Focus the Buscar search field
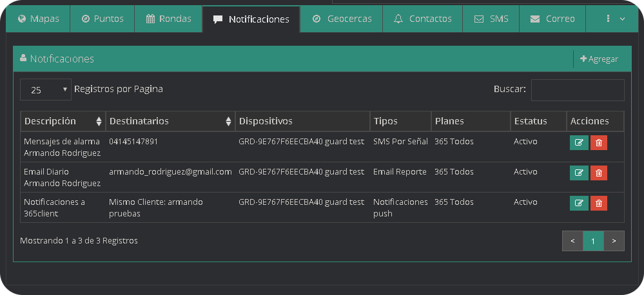Image resolution: width=644 pixels, height=295 pixels. 578,90
